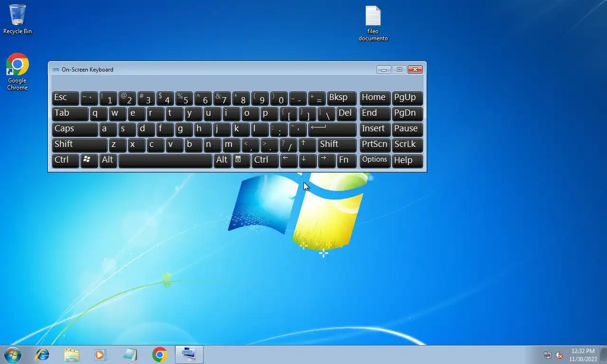607x364 pixels.
Task: Click the semicolon colon key
Action: pos(279,129)
